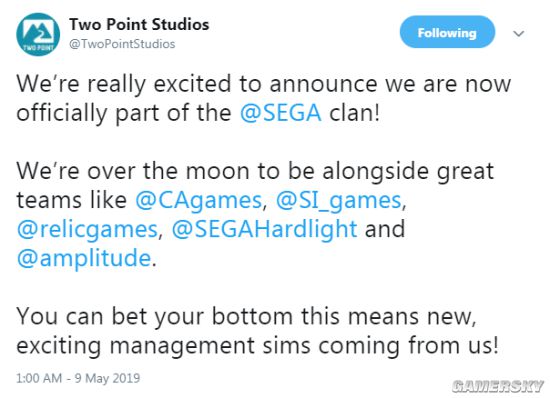This screenshot has height=398, width=550.
Task: Click the "We're really excited to announce" line
Action: [x=264, y=85]
